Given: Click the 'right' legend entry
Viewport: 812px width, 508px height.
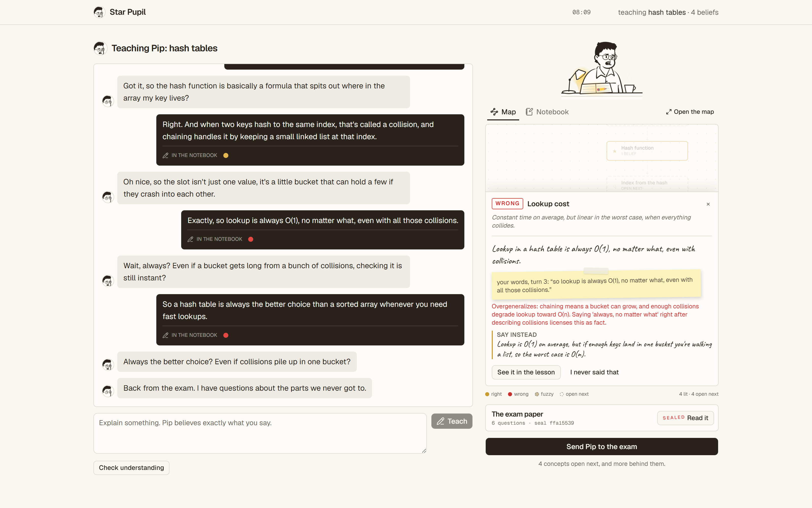Looking at the screenshot, I should point(494,394).
